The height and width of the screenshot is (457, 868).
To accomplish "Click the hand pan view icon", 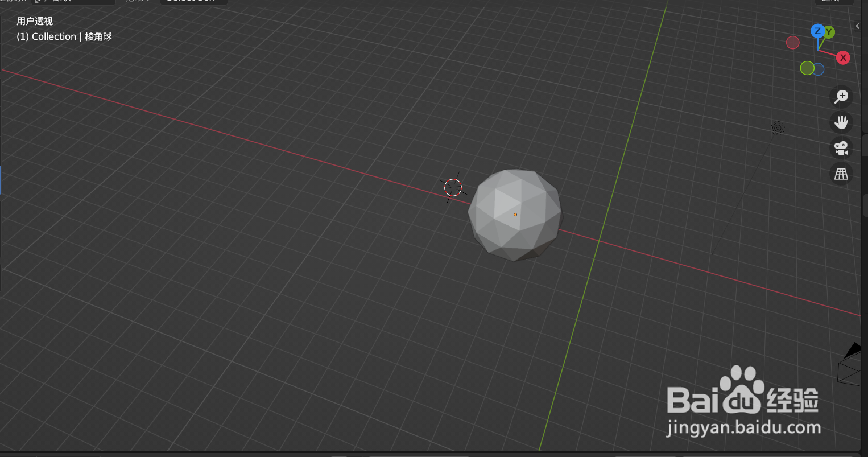I will coord(841,122).
